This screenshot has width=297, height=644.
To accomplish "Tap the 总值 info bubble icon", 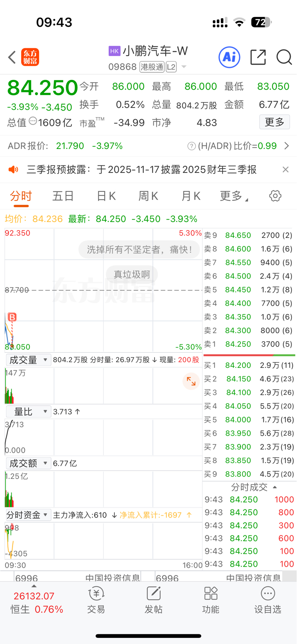I will pos(33,121).
